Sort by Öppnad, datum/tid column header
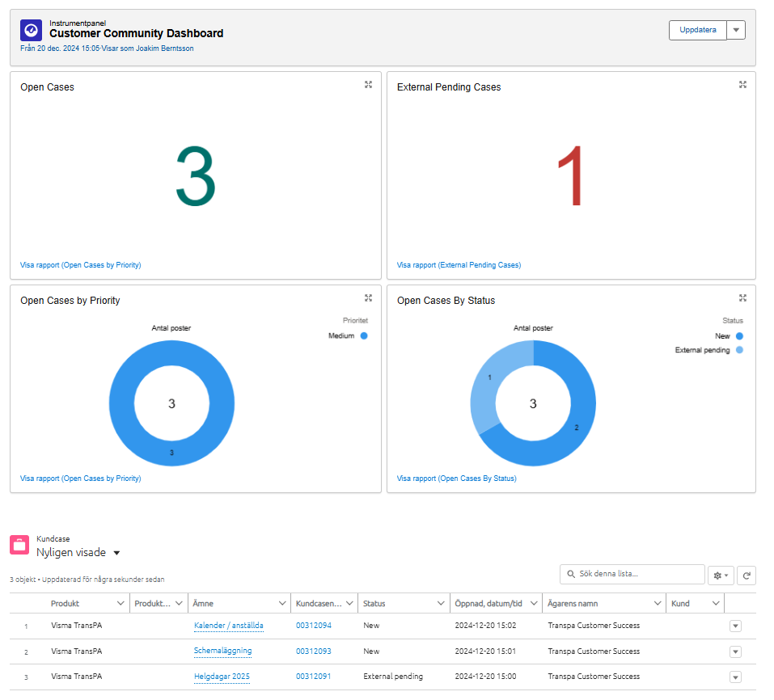774x700 pixels. coord(488,604)
